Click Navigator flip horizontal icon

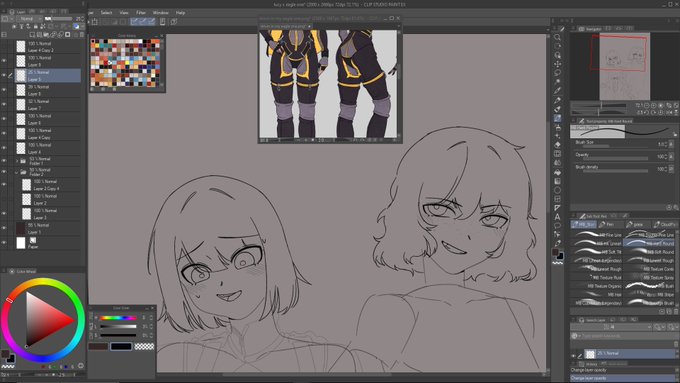pos(669,112)
